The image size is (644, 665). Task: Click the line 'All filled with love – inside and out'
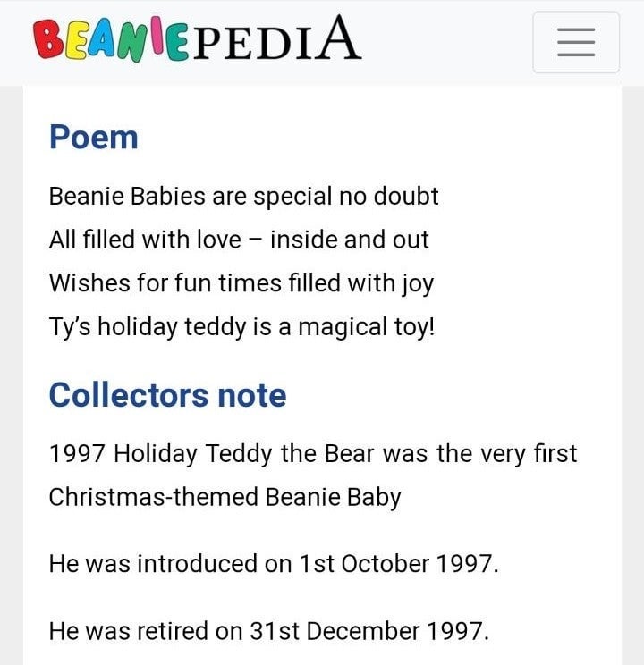click(x=239, y=240)
